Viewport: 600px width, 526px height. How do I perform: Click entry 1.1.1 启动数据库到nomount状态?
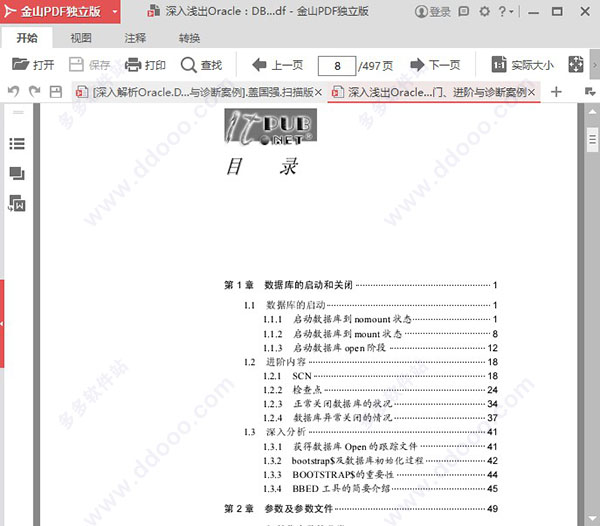(380, 319)
